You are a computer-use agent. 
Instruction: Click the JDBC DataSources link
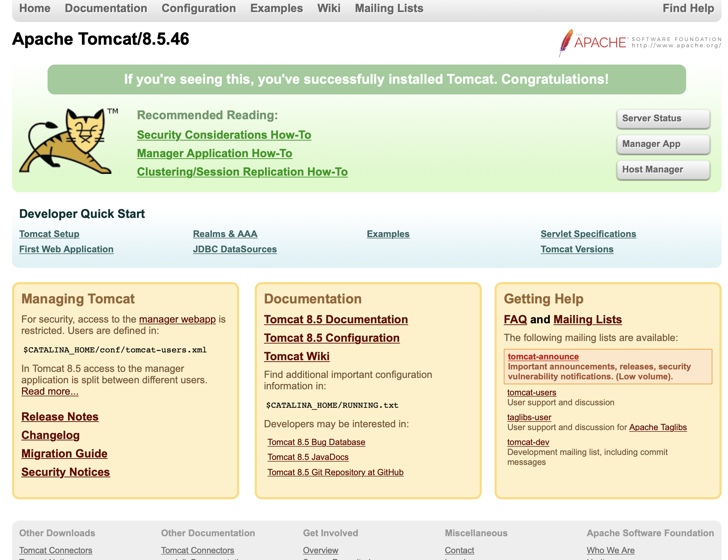pos(235,249)
